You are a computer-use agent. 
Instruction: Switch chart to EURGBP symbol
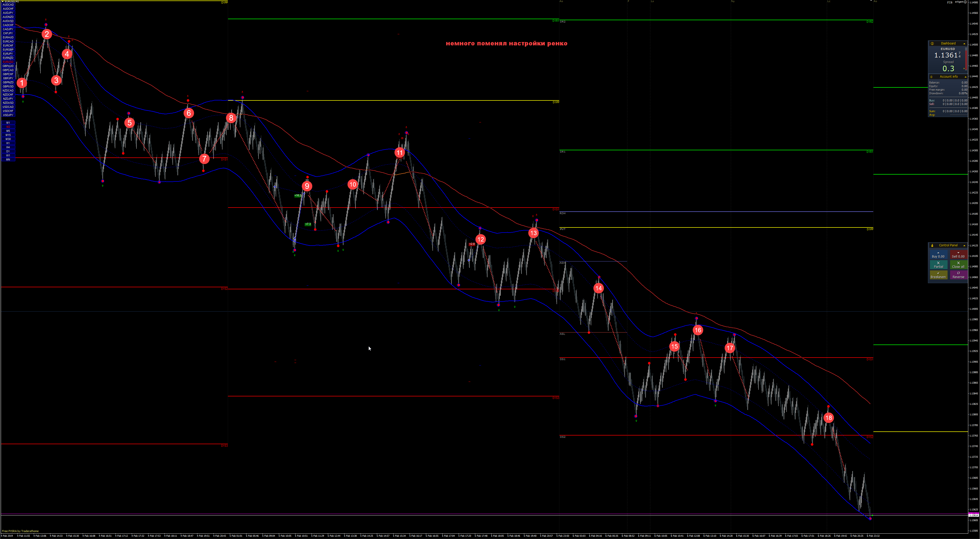pos(8,50)
